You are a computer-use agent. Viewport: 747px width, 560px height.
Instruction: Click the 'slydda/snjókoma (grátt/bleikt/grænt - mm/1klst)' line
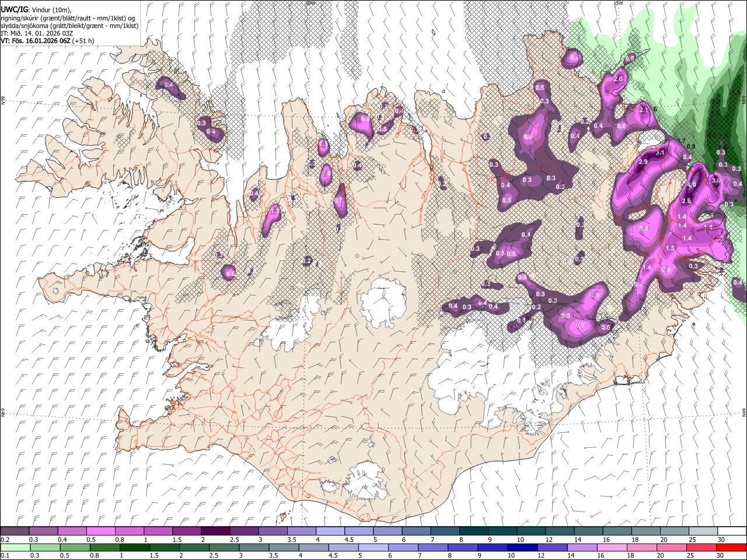[69, 26]
